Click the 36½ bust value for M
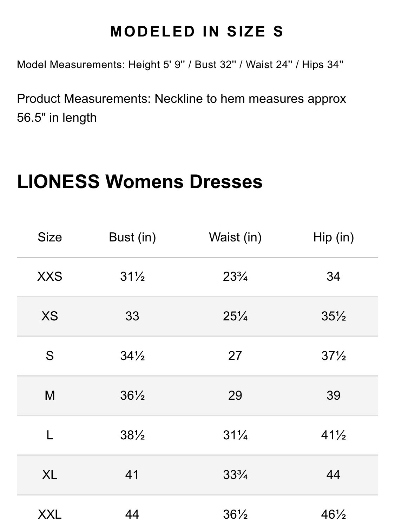 (x=132, y=395)
